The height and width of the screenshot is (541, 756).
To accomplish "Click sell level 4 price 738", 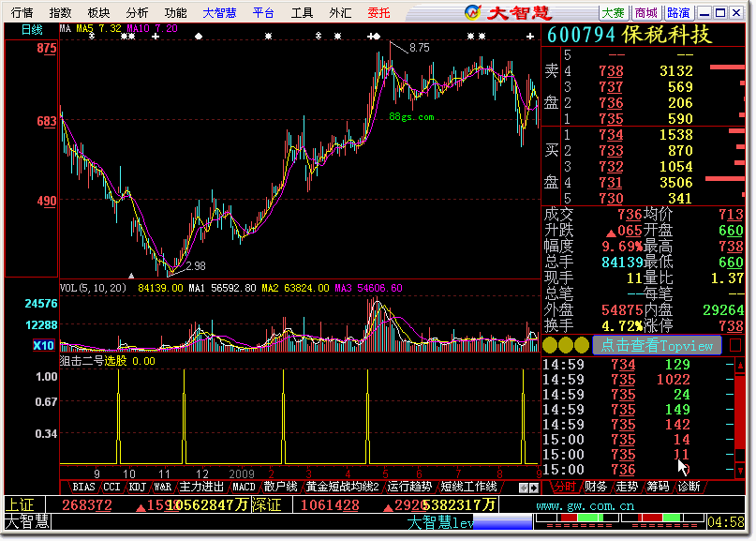I will [611, 71].
